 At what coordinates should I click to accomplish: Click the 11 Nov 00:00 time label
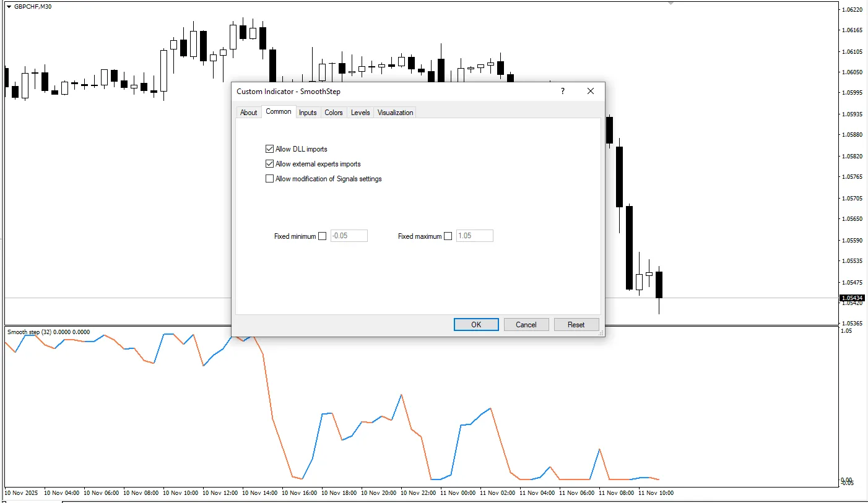point(458,493)
